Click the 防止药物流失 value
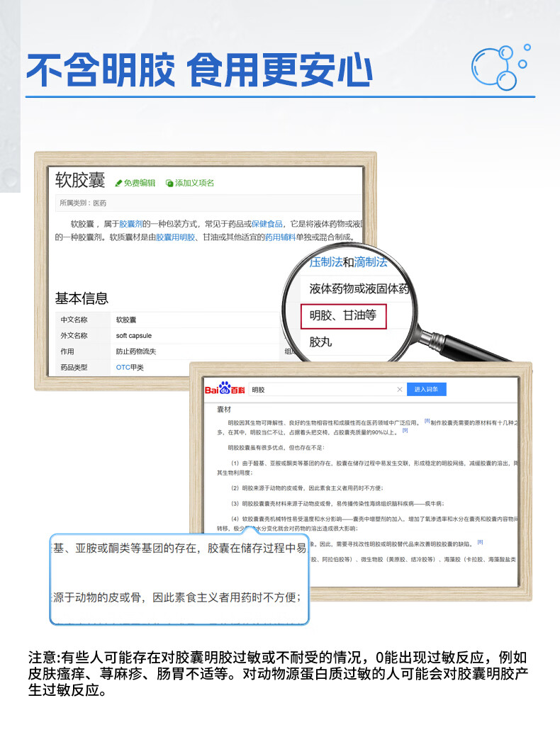Screen dimensions: 560x732 (x=136, y=351)
